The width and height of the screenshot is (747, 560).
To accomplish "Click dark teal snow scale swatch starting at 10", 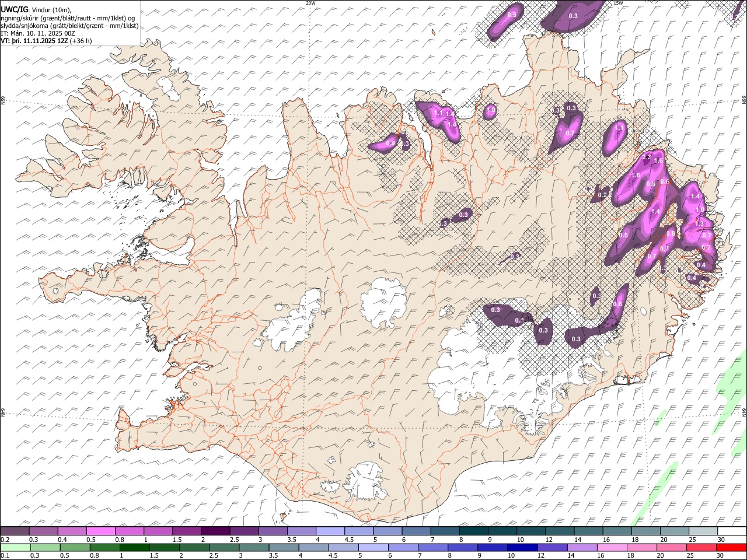I will click(530, 531).
